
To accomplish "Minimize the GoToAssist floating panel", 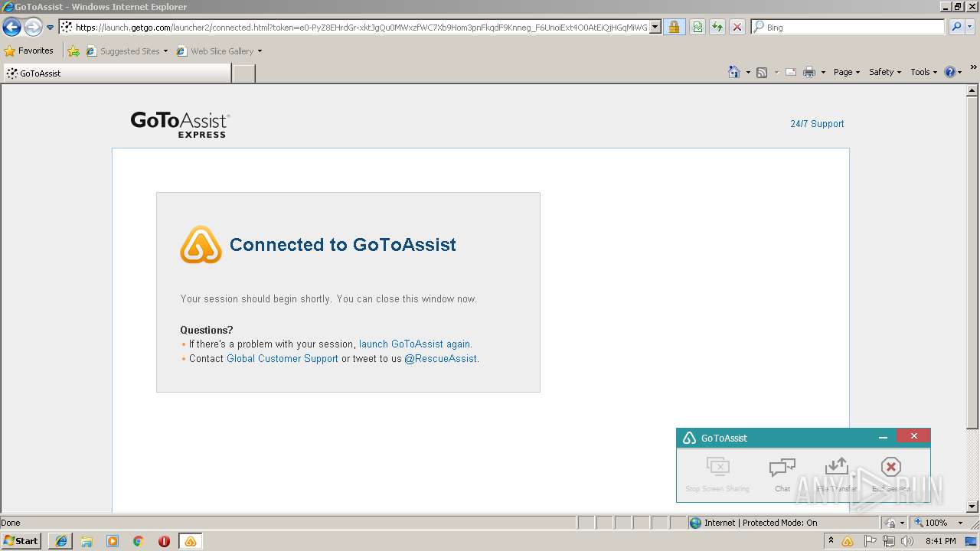I will click(x=883, y=438).
